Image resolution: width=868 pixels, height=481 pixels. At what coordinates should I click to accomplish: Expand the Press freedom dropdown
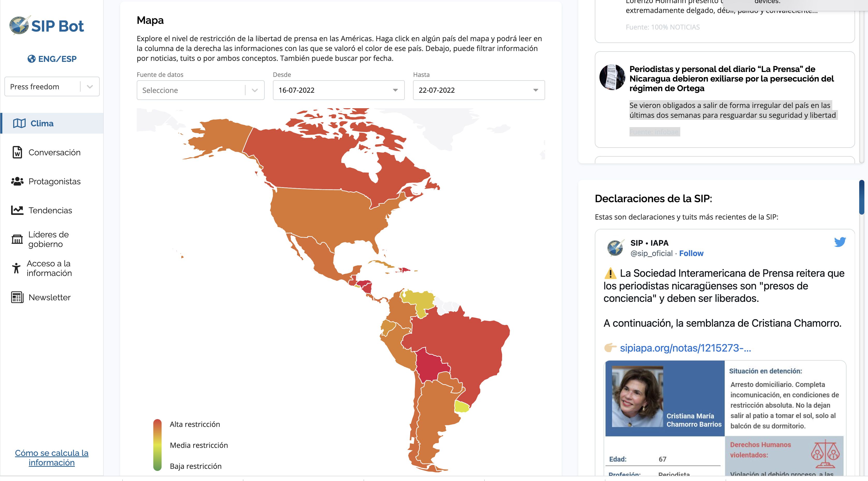tap(52, 86)
